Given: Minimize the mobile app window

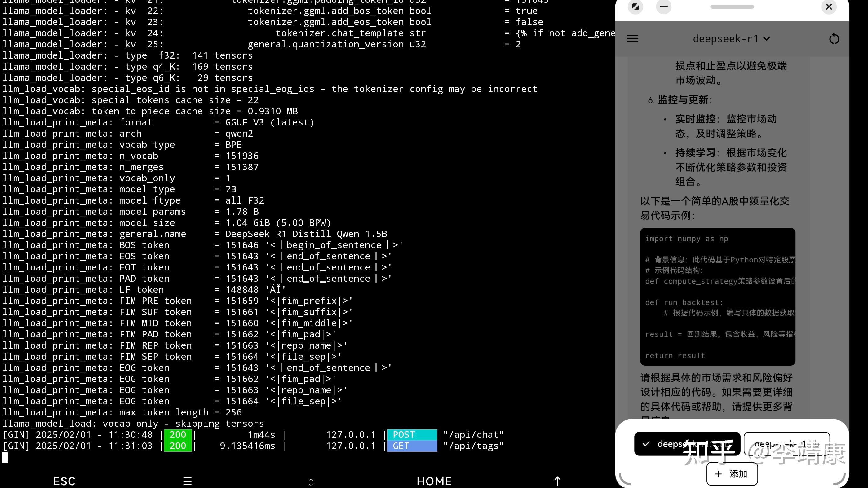Looking at the screenshot, I should (663, 7).
